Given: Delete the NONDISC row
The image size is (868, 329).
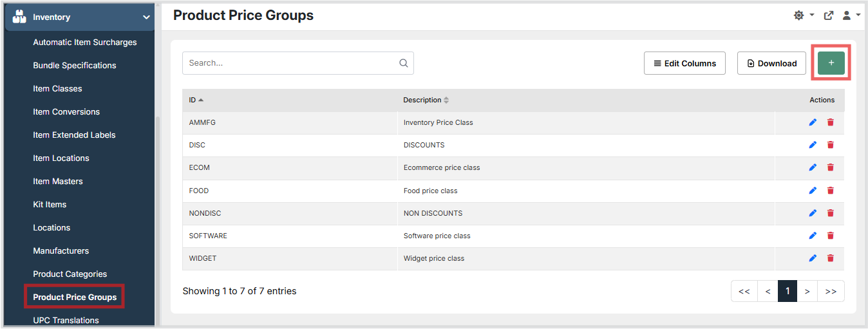Looking at the screenshot, I should [x=831, y=213].
